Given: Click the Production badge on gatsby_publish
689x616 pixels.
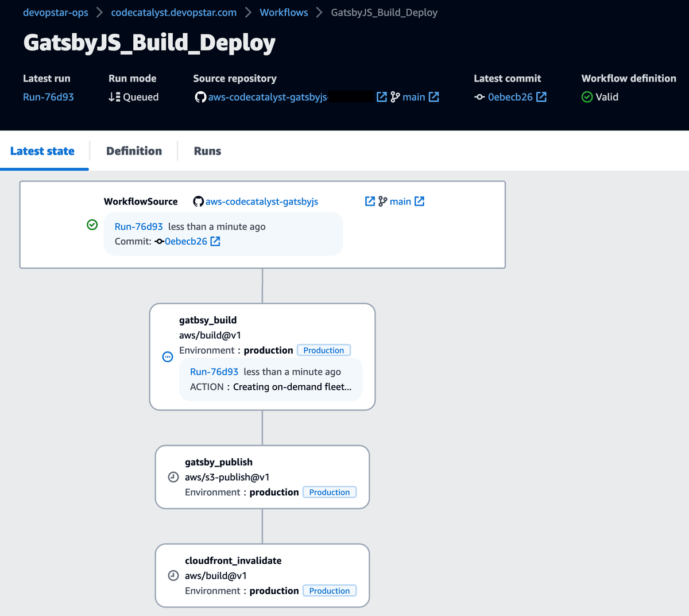Looking at the screenshot, I should pos(330,491).
